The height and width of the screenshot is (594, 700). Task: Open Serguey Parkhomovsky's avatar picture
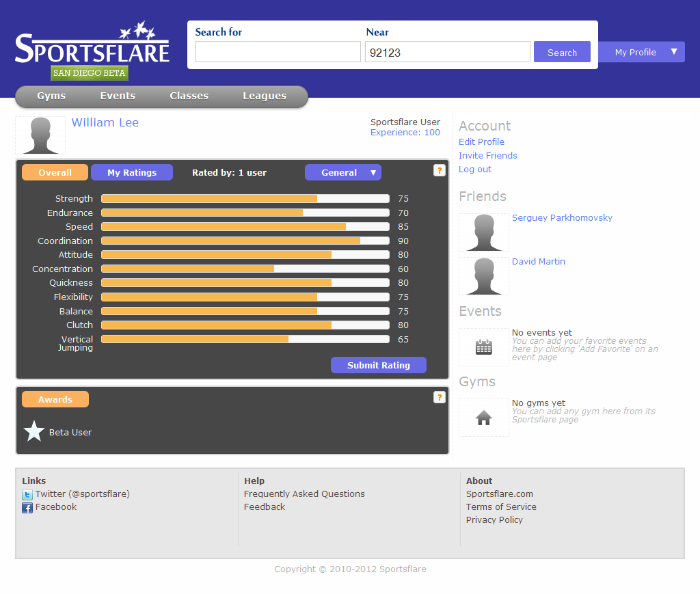(484, 232)
